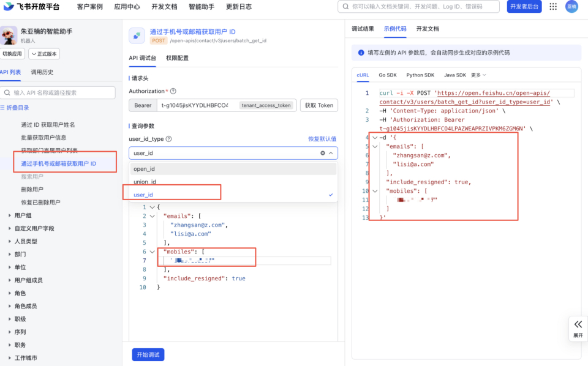Select the Python SDK code tab
This screenshot has height=366, width=588.
coord(420,75)
